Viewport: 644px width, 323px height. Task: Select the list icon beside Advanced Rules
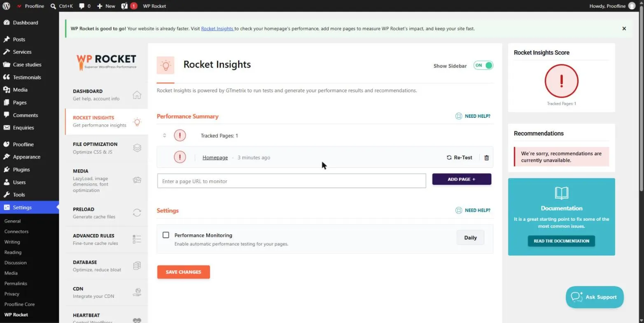coord(137,239)
